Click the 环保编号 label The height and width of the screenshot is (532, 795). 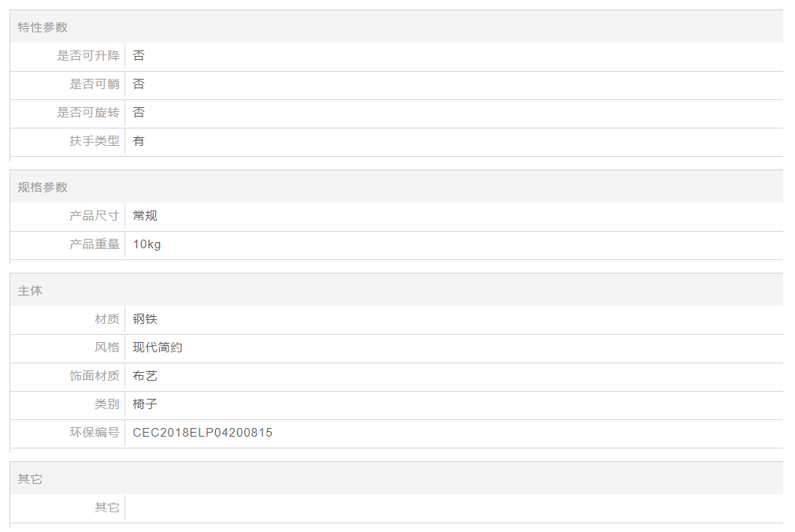tap(95, 433)
